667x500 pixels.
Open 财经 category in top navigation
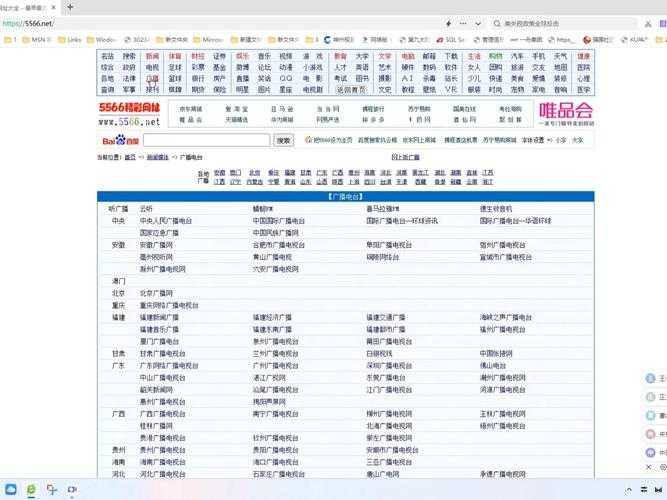point(198,56)
